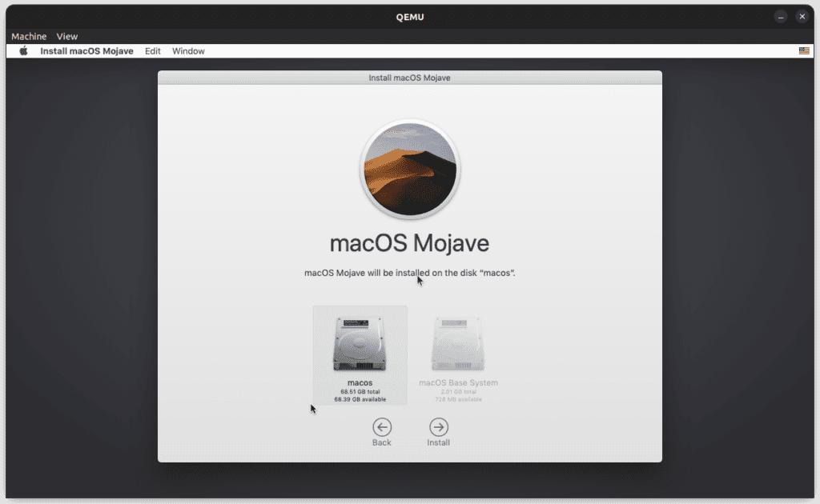The image size is (820, 504).
Task: Minimize the QEMU window
Action: (781, 17)
